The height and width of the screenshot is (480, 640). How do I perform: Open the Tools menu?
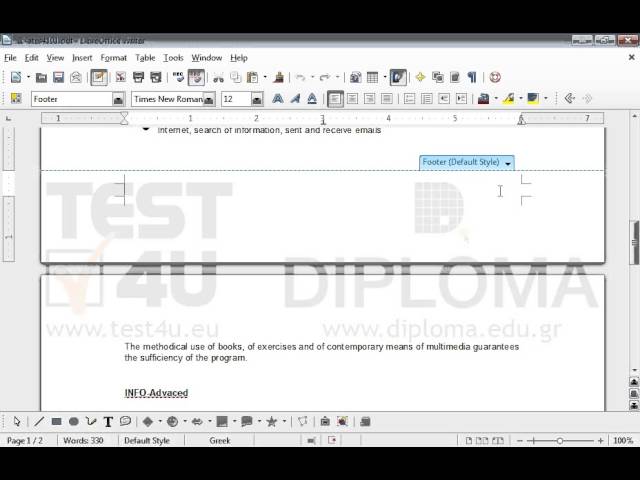click(173, 58)
